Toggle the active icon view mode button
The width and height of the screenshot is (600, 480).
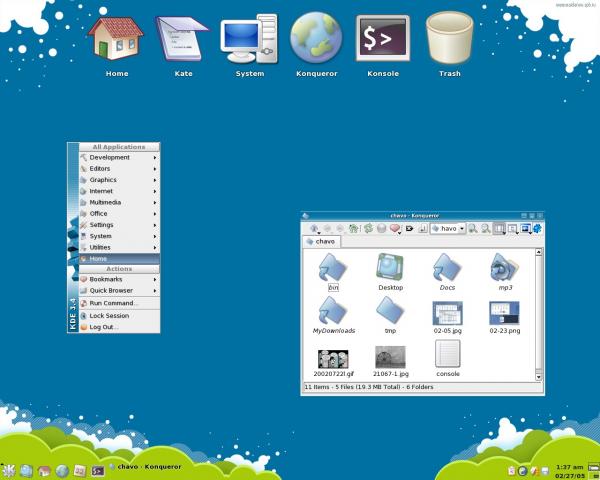click(499, 229)
